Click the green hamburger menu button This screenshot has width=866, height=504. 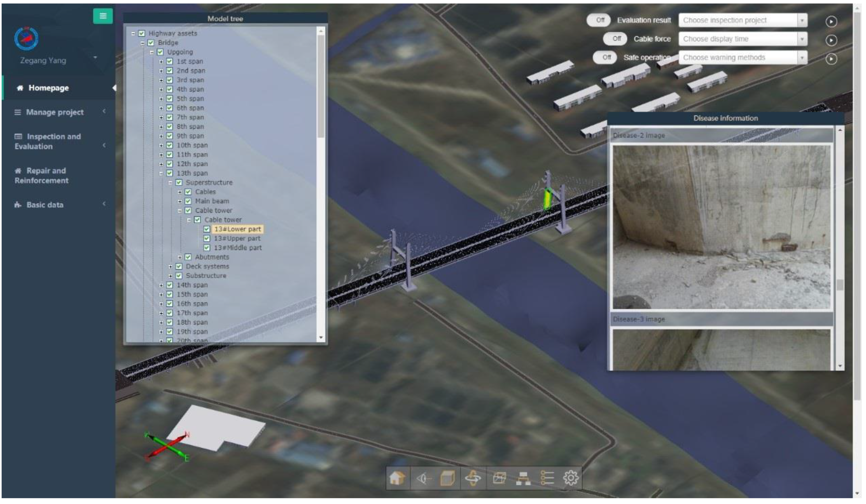103,16
